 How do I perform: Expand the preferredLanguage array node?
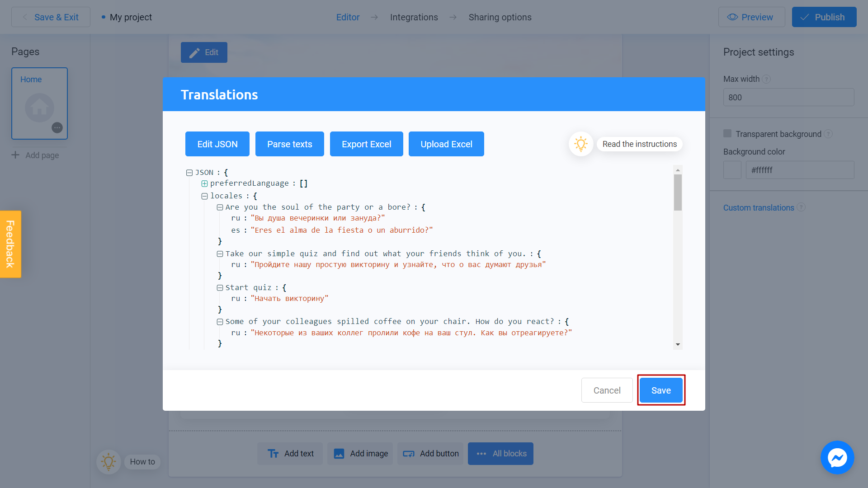(205, 183)
